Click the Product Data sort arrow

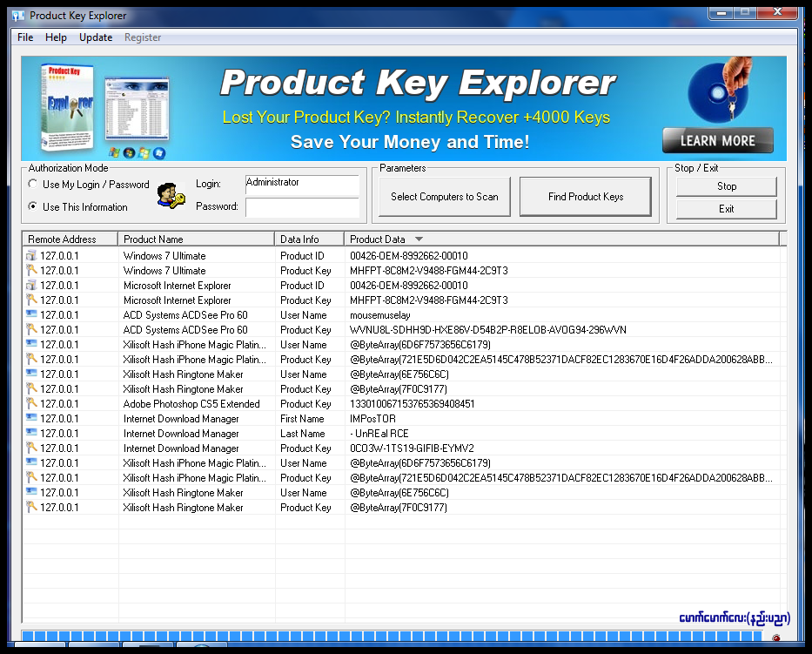pos(419,239)
